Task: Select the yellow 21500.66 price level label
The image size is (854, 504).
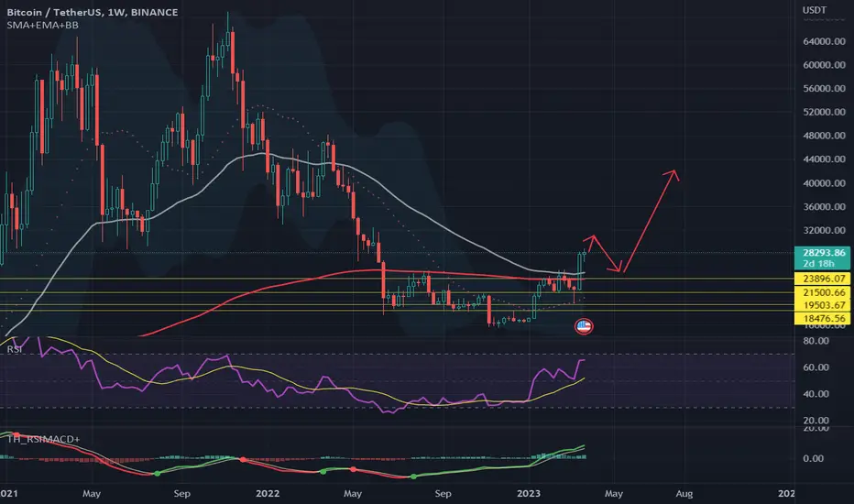Action: point(824,292)
